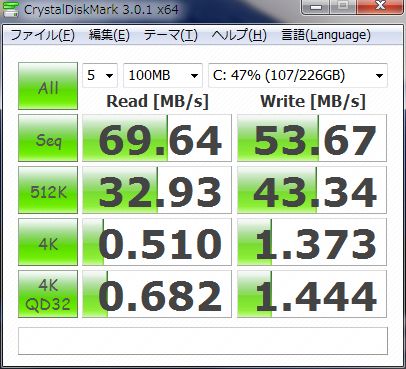The width and height of the screenshot is (406, 369).
Task: Click the Read [MB/s] column header
Action: click(157, 101)
